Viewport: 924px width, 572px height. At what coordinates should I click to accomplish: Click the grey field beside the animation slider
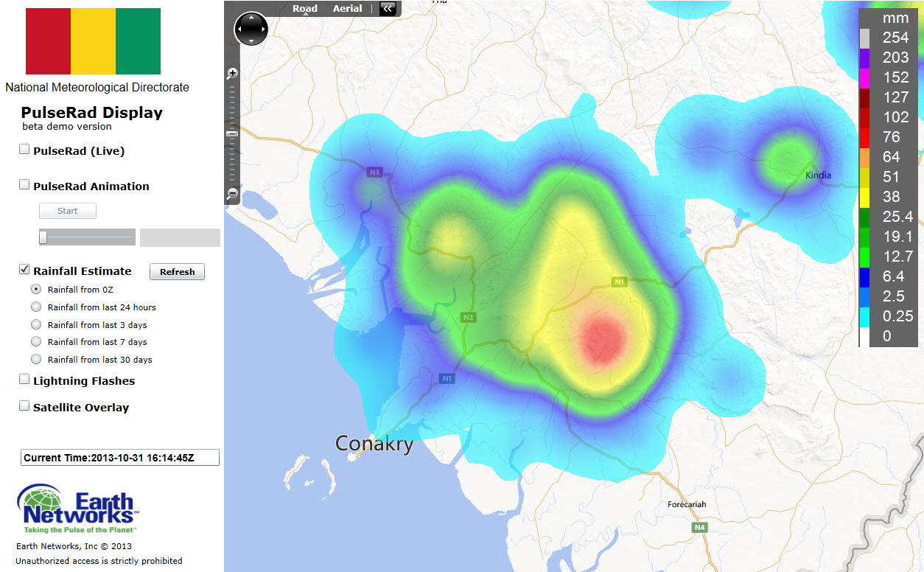(180, 237)
